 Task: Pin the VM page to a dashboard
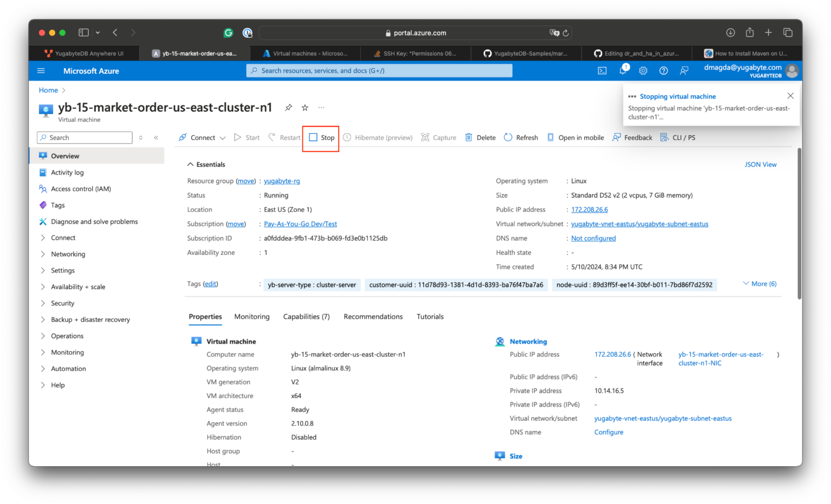coord(288,107)
